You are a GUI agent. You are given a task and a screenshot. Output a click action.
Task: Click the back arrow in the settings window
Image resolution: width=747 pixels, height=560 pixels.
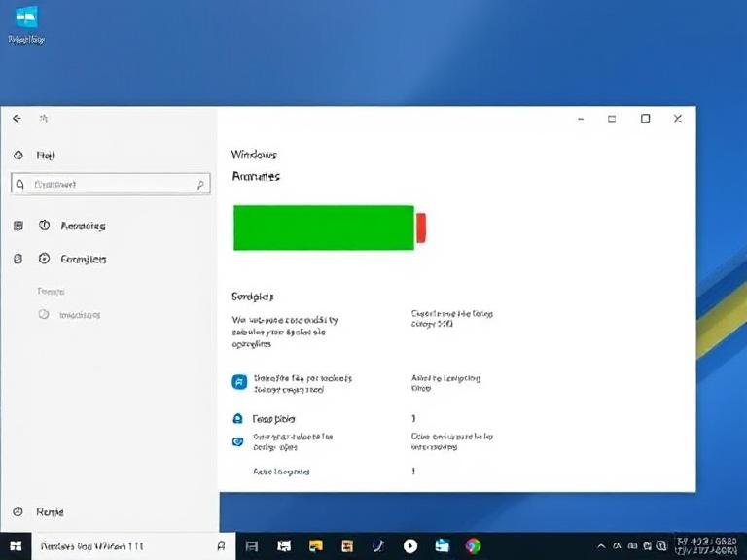point(18,118)
